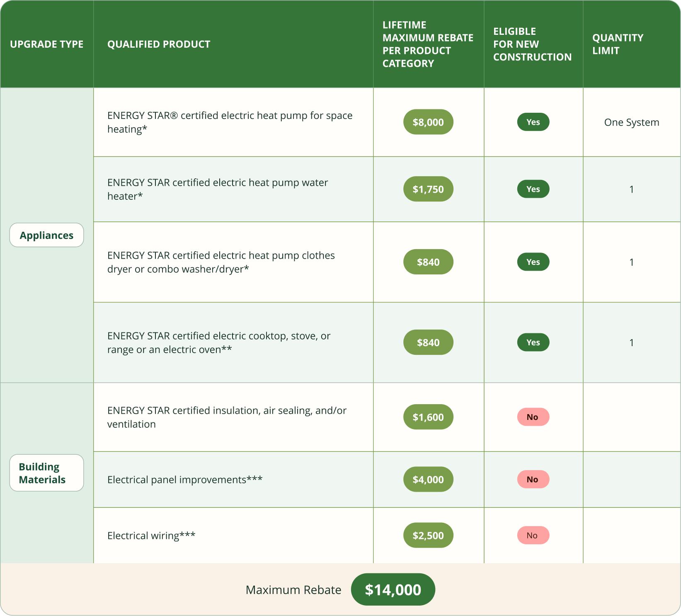This screenshot has height=616, width=681.
Task: Click the $4,000 rebate badge
Action: [x=428, y=479]
